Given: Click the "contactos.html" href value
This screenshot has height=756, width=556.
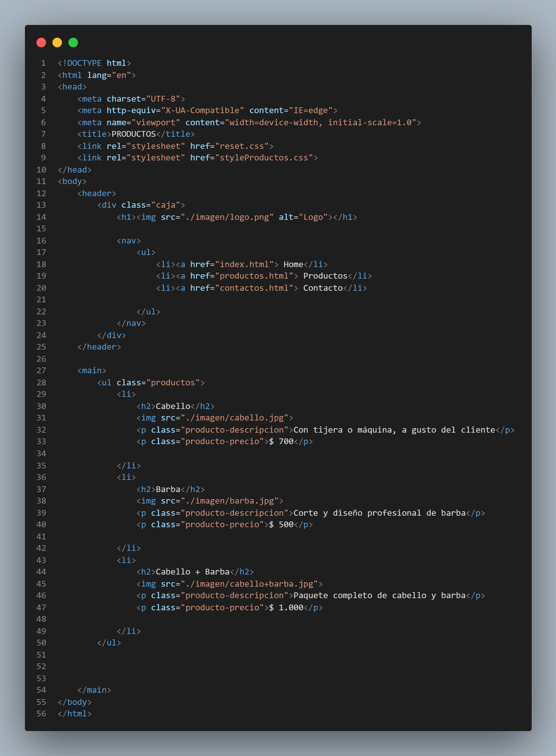Looking at the screenshot, I should [x=254, y=288].
